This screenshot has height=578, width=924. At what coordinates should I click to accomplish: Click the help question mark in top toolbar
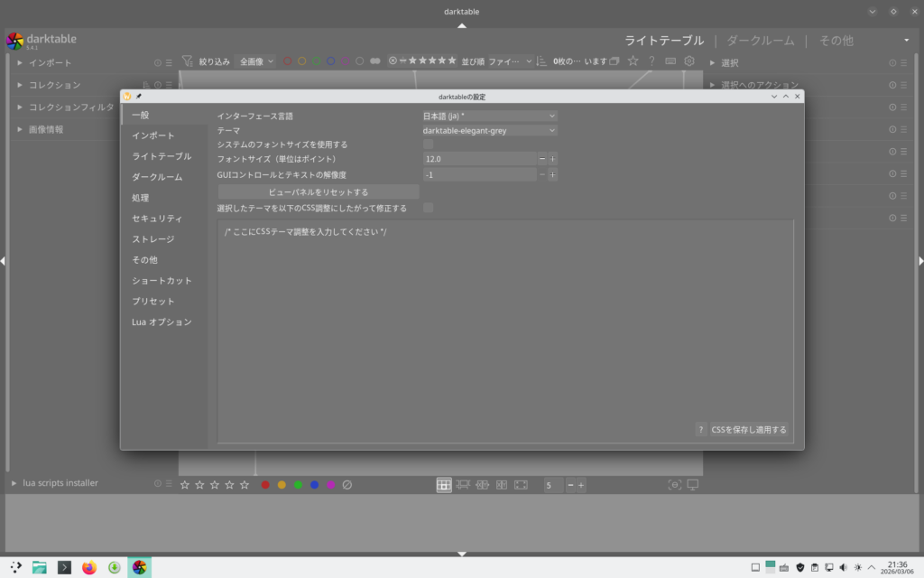(x=651, y=61)
